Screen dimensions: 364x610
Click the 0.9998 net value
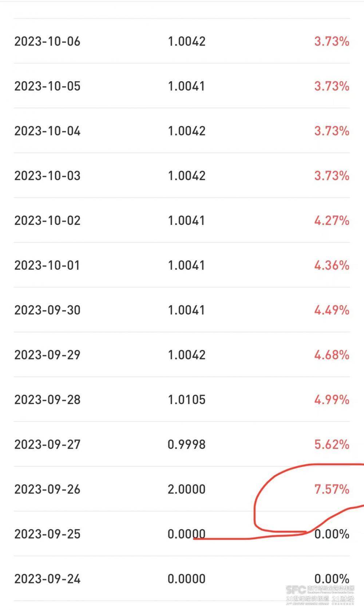click(x=186, y=444)
